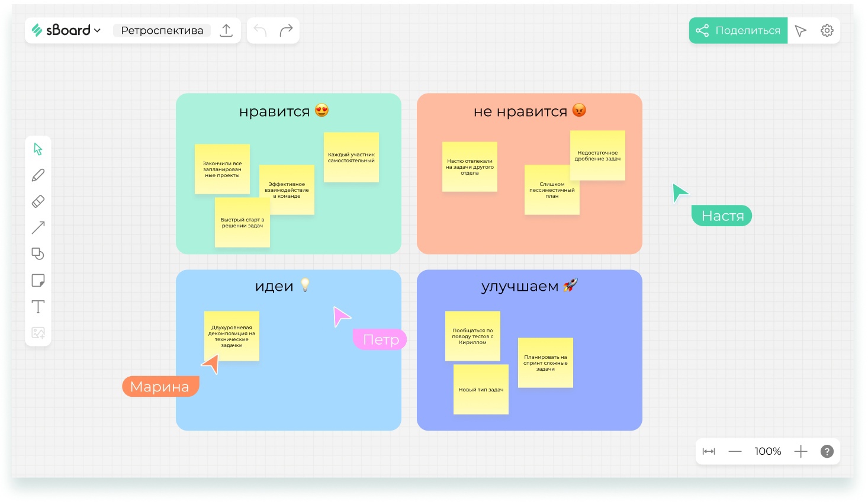Select the Text tool
Image resolution: width=868 pixels, height=504 pixels.
(x=38, y=307)
